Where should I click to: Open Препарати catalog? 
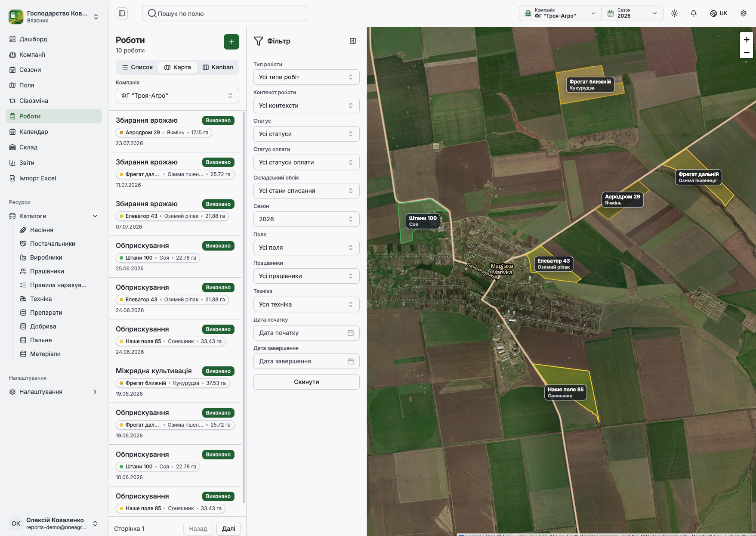click(59, 313)
